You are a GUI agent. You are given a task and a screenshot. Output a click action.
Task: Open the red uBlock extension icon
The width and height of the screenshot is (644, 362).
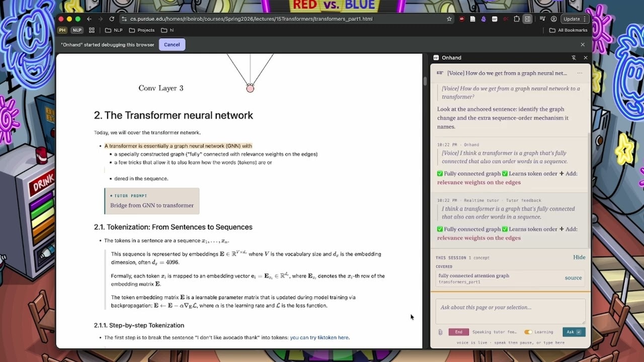(462, 19)
